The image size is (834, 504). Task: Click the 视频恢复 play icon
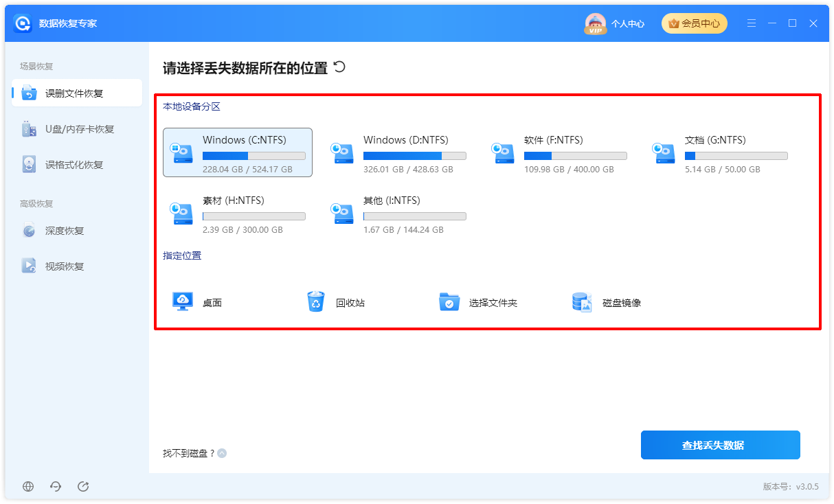pos(29,266)
